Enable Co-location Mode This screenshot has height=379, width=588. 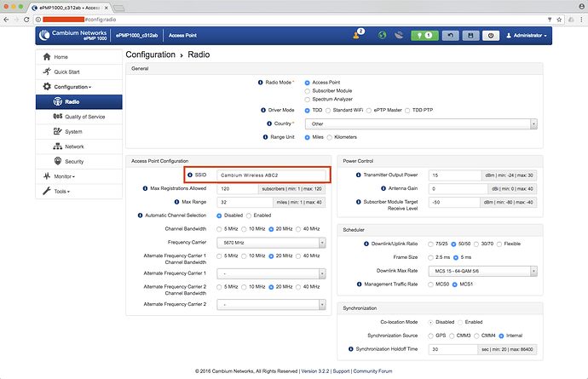(460, 323)
